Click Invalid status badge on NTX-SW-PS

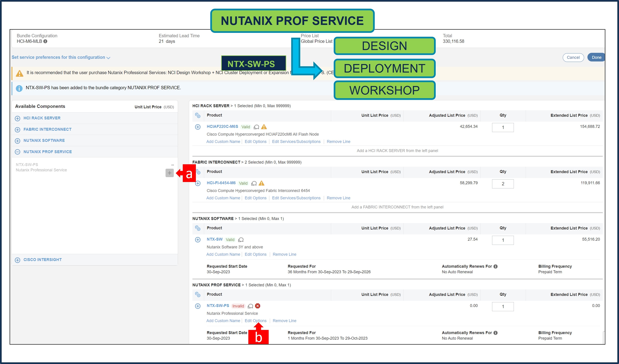point(238,306)
